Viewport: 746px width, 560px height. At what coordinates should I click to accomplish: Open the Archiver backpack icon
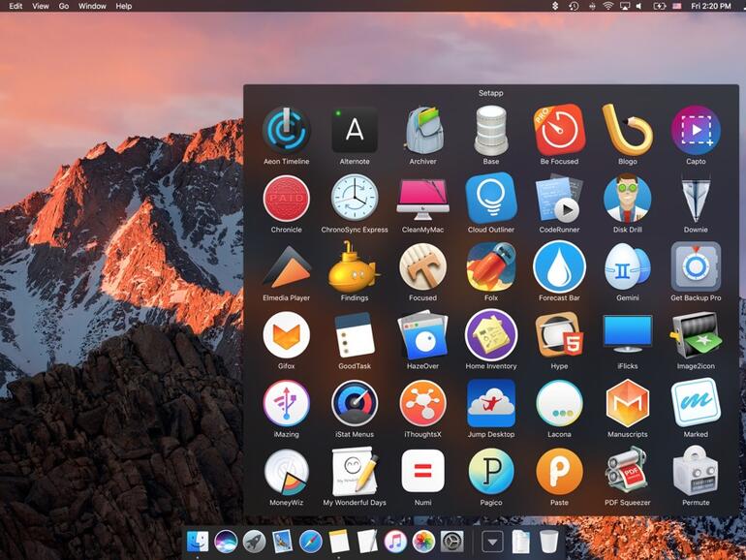pos(423,130)
